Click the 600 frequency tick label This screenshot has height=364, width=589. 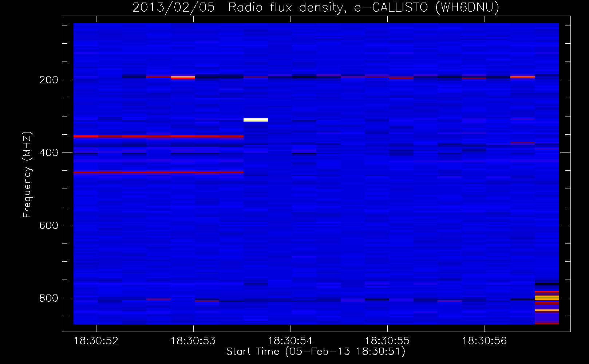pyautogui.click(x=49, y=226)
